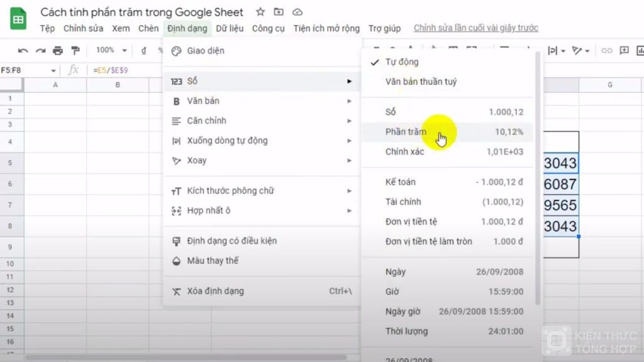The width and height of the screenshot is (644, 362).
Task: Click the F5:F8 name box
Action: (25, 71)
